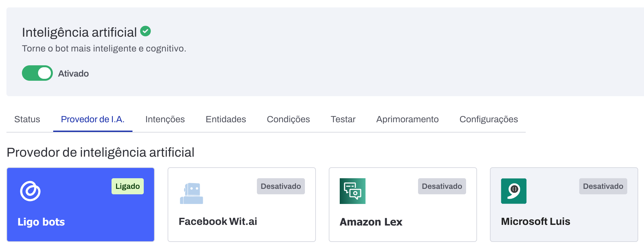Screen dimensions: 644x249
Task: Toggle the Ativado switch off
Action: pos(37,73)
